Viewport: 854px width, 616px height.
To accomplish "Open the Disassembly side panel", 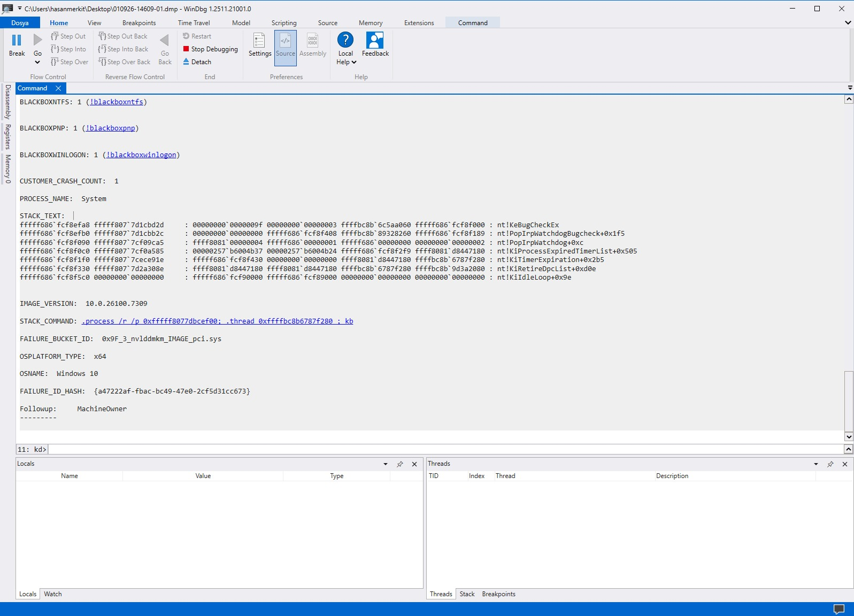I will 8,102.
